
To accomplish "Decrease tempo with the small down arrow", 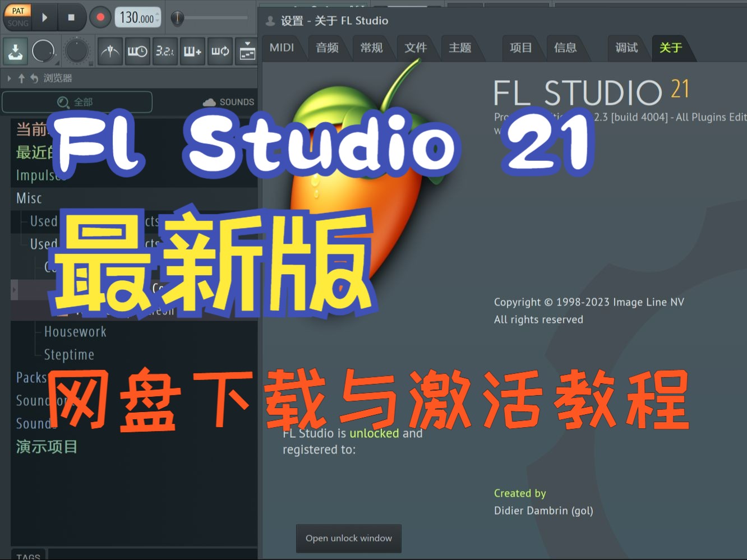I will pyautogui.click(x=158, y=21).
